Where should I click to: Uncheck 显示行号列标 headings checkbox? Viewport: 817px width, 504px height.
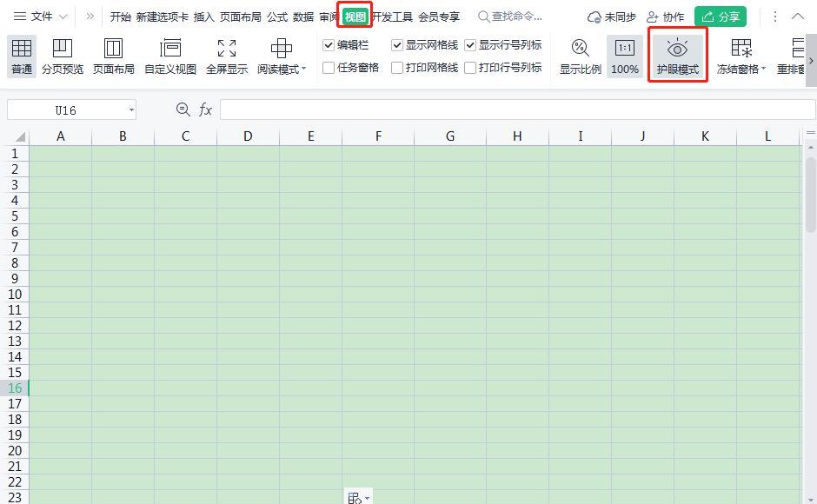pyautogui.click(x=470, y=45)
